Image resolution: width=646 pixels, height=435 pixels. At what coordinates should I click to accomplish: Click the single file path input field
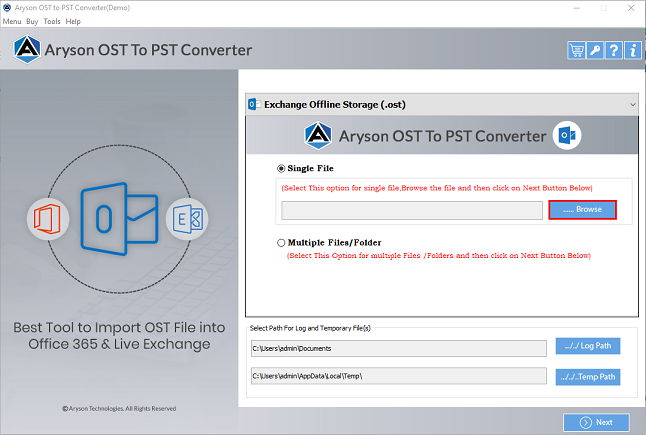412,210
